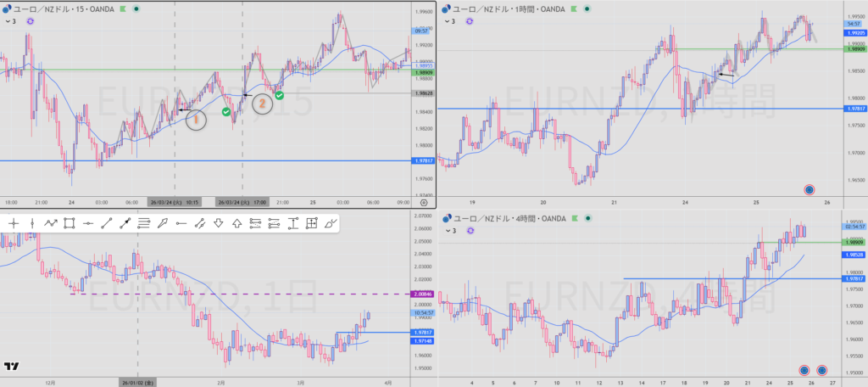Click the TradingView logo in daily chart
The width and height of the screenshot is (868, 387).
[x=11, y=367]
